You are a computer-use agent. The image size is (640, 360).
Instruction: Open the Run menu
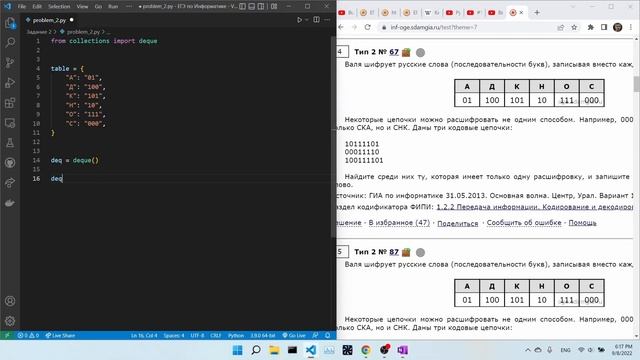[113, 7]
